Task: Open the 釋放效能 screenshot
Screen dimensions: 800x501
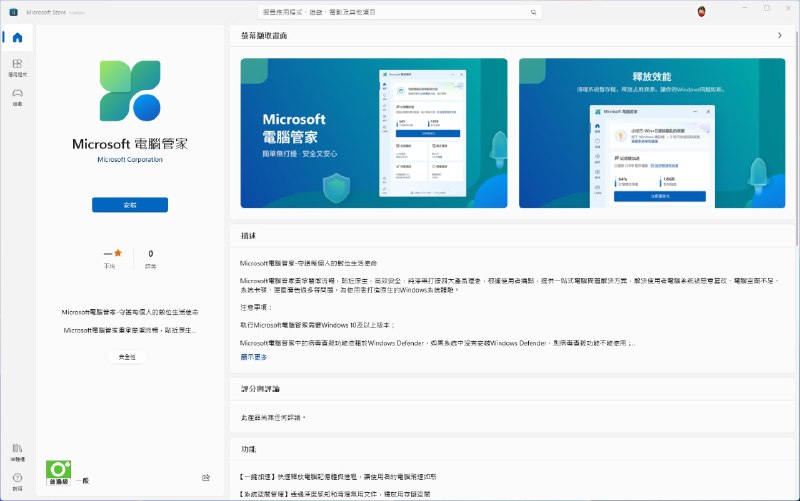Action: (x=652, y=133)
